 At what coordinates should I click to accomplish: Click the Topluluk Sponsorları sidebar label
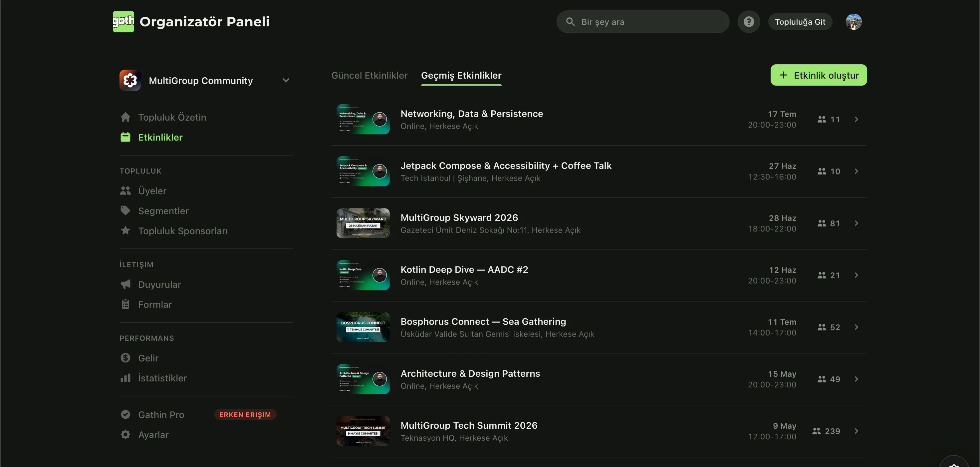click(183, 231)
